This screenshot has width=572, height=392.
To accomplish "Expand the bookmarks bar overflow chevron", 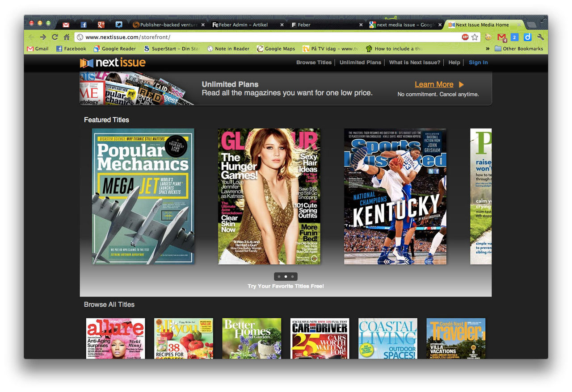I will pyautogui.click(x=487, y=49).
